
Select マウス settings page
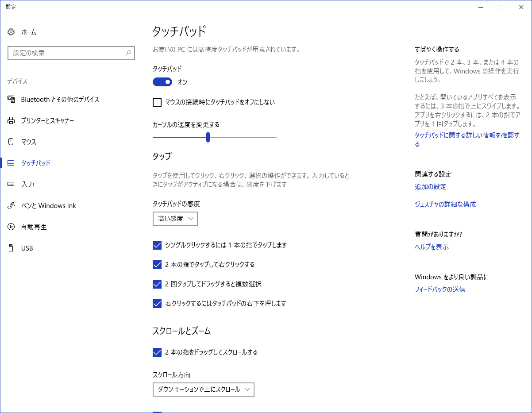tap(29, 142)
